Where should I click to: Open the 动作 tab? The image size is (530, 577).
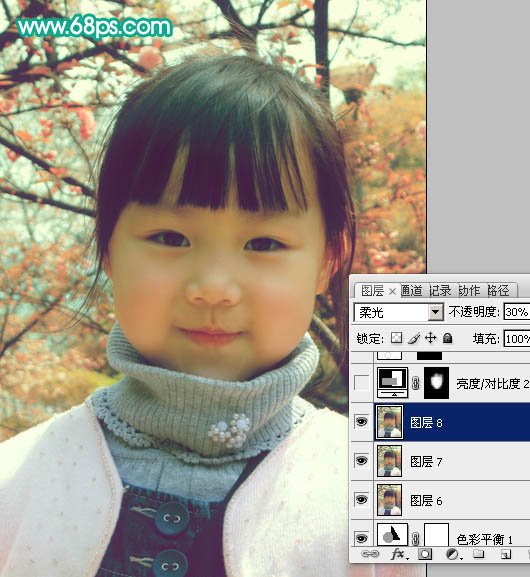pyautogui.click(x=469, y=291)
